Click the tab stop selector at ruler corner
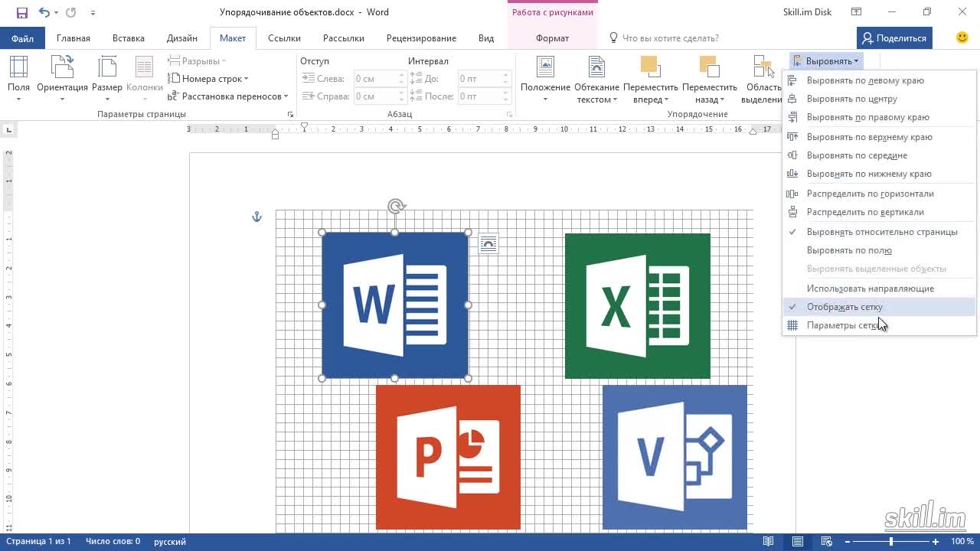Screen dimensions: 980x551 8,130
